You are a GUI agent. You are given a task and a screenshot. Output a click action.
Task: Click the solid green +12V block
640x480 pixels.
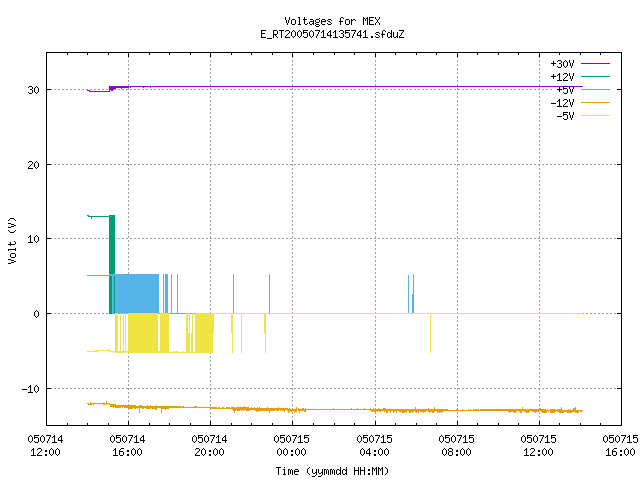point(112,245)
